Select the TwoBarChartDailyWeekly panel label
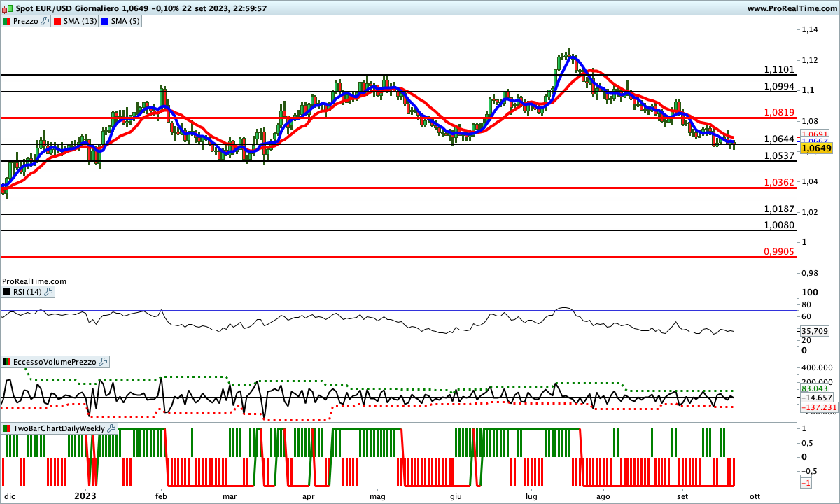This screenshot has height=504, width=840. tap(59, 428)
